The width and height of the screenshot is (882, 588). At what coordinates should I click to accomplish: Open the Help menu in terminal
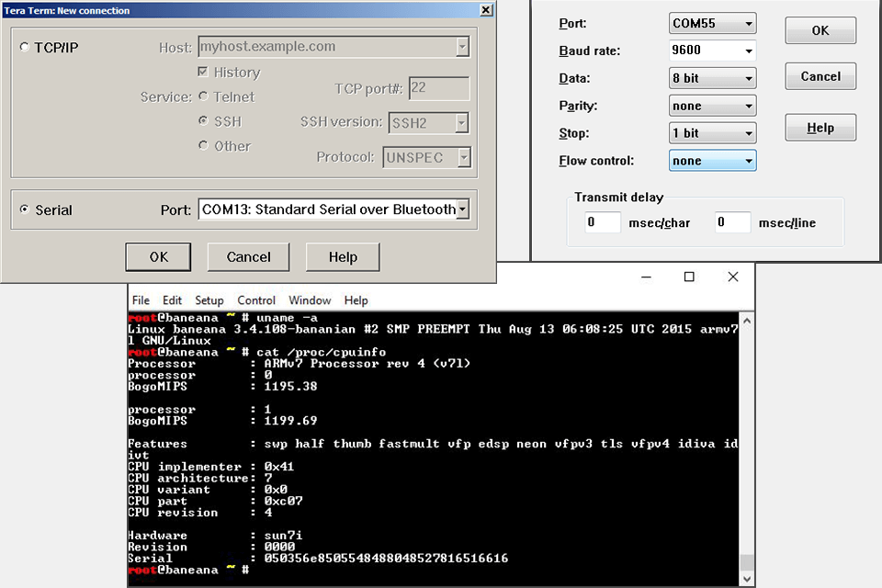(356, 300)
